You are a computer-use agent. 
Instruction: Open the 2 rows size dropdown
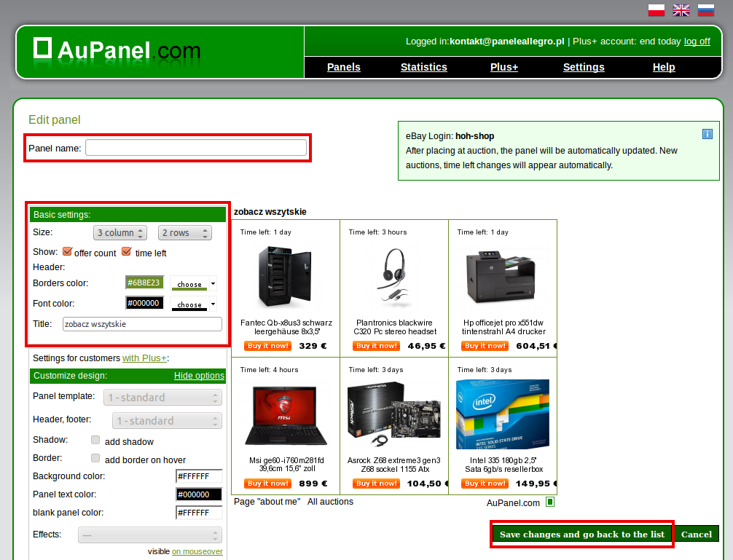[184, 232]
